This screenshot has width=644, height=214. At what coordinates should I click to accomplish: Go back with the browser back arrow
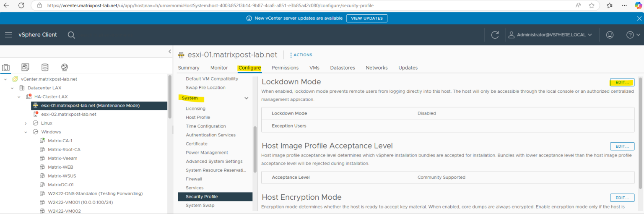pyautogui.click(x=6, y=5)
